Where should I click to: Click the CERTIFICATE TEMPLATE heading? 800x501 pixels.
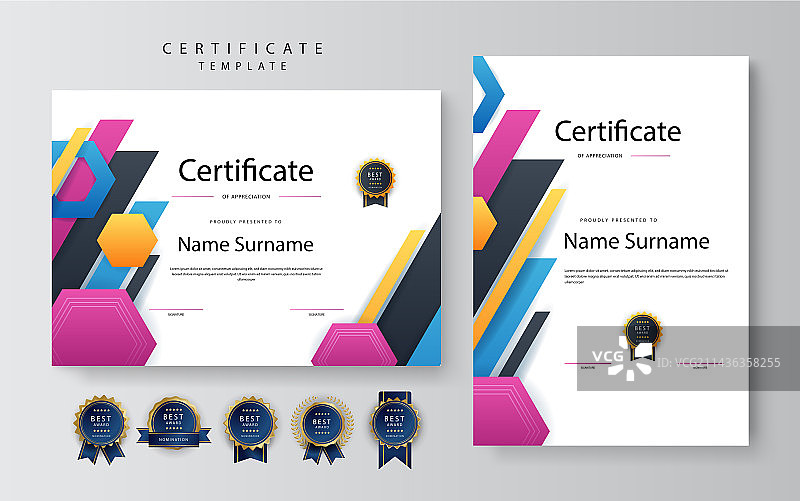[243, 55]
